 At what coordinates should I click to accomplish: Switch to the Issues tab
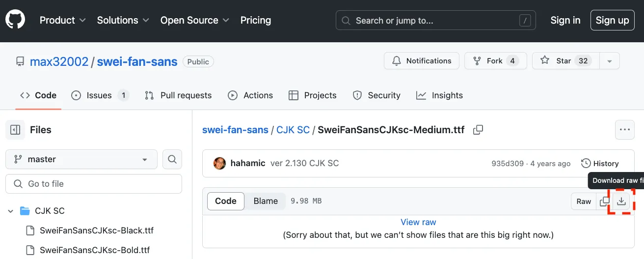100,95
